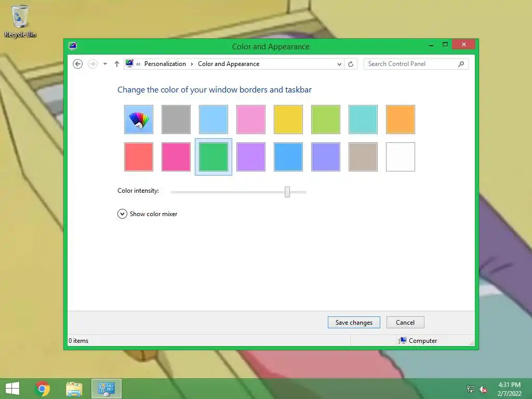The image size is (532, 399).
Task: Choose the teal color swatch
Action: (363, 119)
